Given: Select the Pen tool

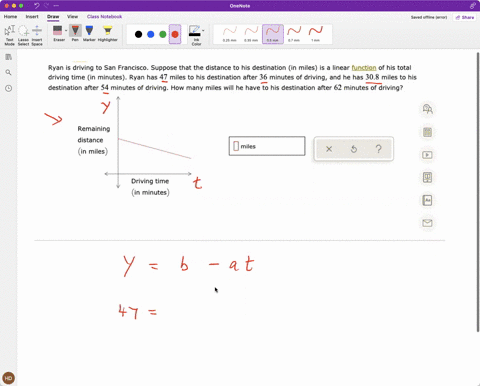Looking at the screenshot, I should 75,33.
